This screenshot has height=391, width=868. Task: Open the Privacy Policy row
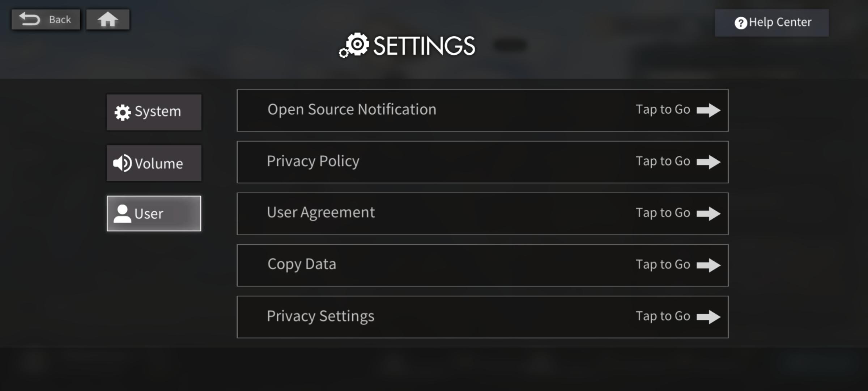(x=313, y=161)
